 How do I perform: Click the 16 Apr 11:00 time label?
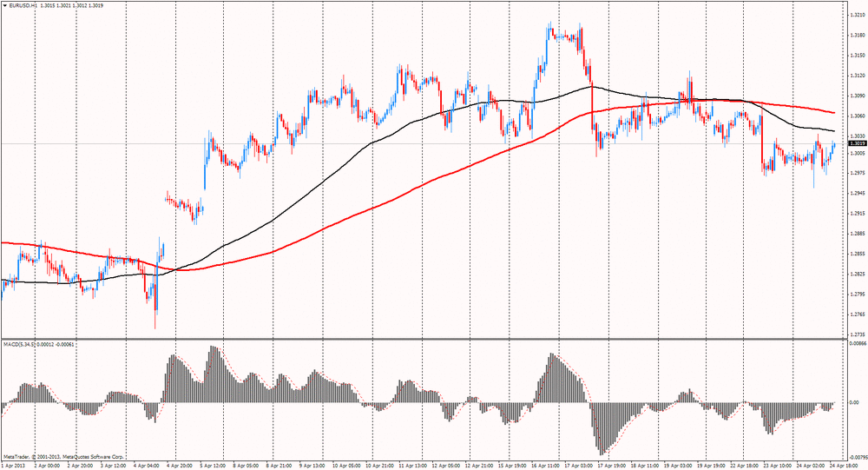pyautogui.click(x=545, y=466)
